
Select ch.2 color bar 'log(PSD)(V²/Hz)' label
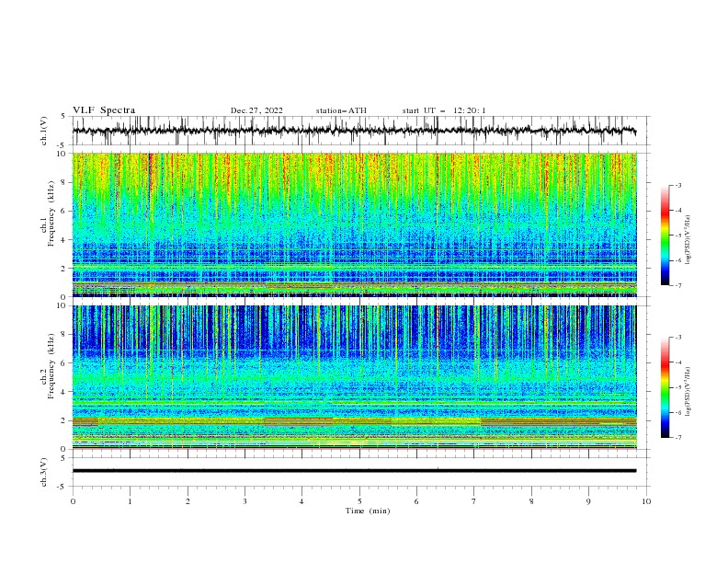click(688, 392)
